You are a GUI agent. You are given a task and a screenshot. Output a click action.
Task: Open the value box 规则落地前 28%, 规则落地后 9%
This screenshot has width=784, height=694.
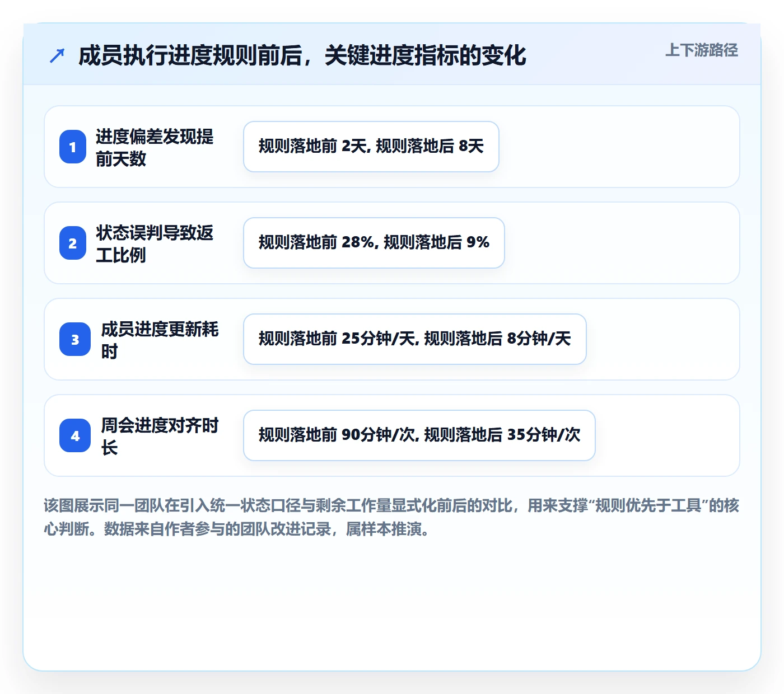[x=374, y=243]
